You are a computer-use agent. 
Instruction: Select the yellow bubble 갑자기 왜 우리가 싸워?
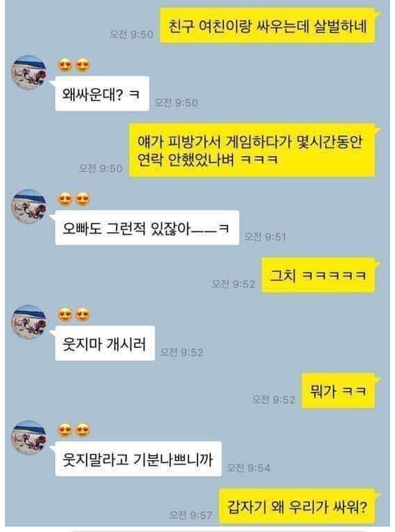[297, 507]
